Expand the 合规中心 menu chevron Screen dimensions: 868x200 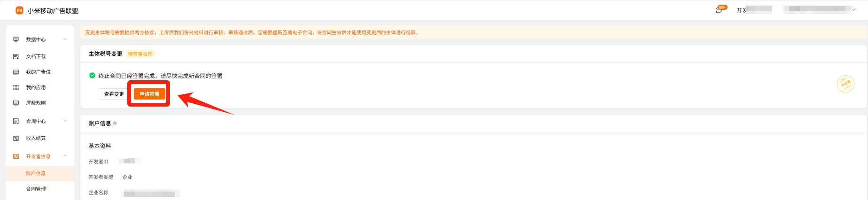[x=65, y=121]
